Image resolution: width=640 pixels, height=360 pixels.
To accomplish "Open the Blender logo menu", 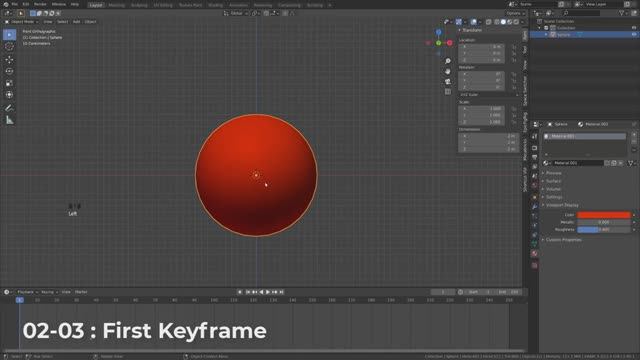I will coord(6,4).
